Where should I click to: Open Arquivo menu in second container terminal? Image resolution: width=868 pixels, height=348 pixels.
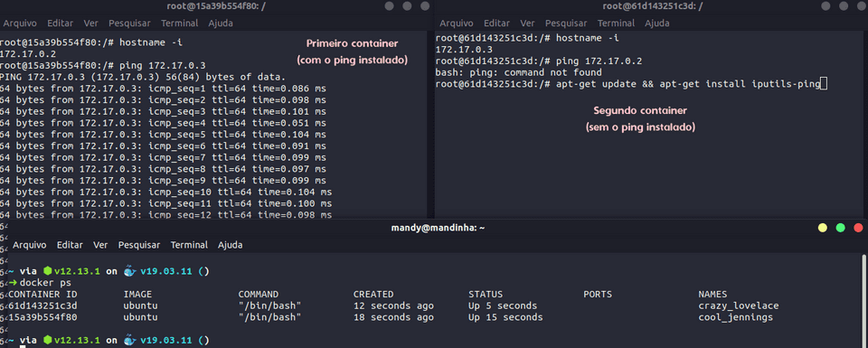(x=456, y=24)
